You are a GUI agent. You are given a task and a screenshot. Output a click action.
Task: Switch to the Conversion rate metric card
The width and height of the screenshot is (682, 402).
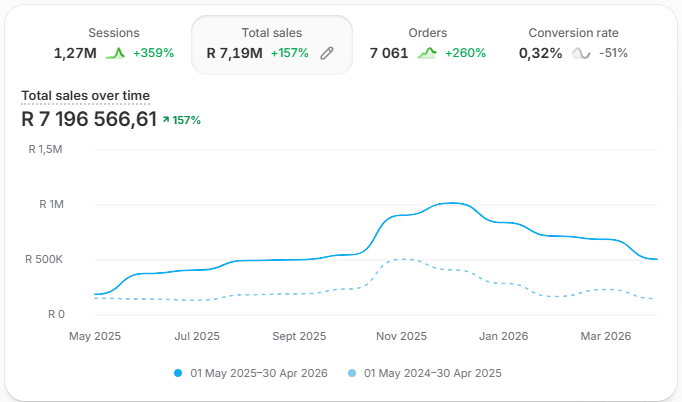click(x=573, y=45)
